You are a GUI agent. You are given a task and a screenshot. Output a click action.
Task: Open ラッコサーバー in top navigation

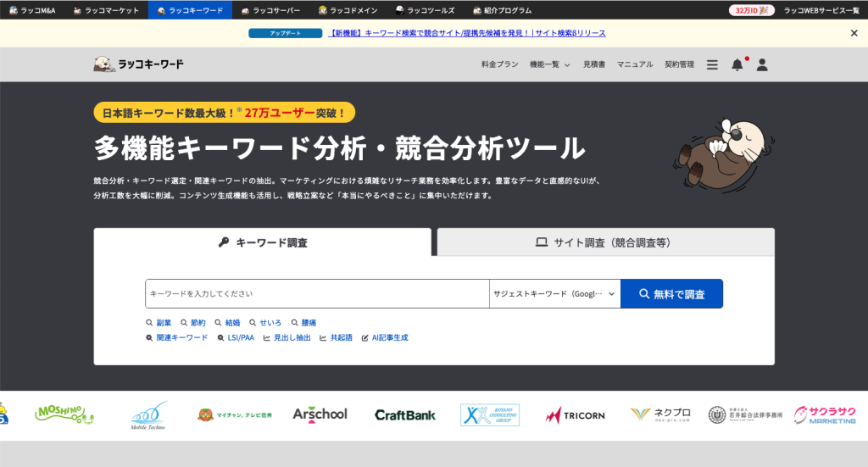[x=270, y=10]
